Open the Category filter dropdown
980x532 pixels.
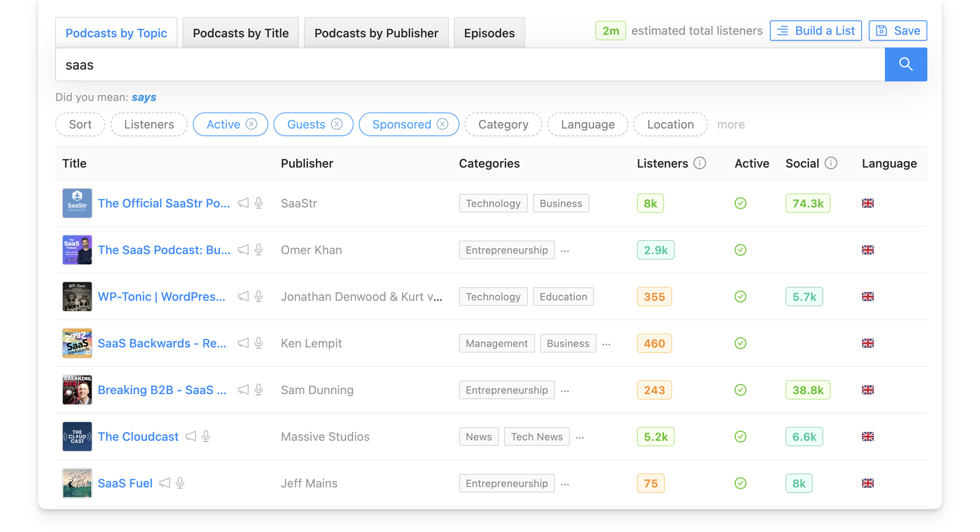503,124
